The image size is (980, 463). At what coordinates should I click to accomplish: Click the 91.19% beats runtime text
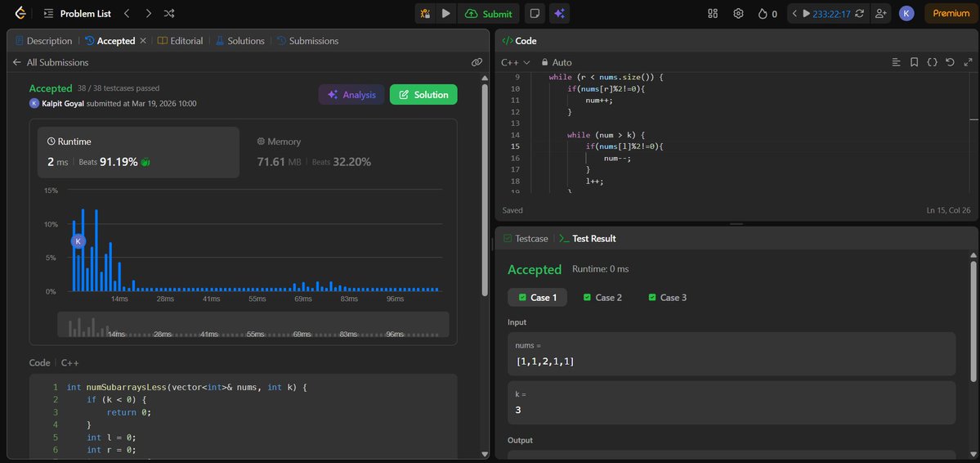[119, 162]
